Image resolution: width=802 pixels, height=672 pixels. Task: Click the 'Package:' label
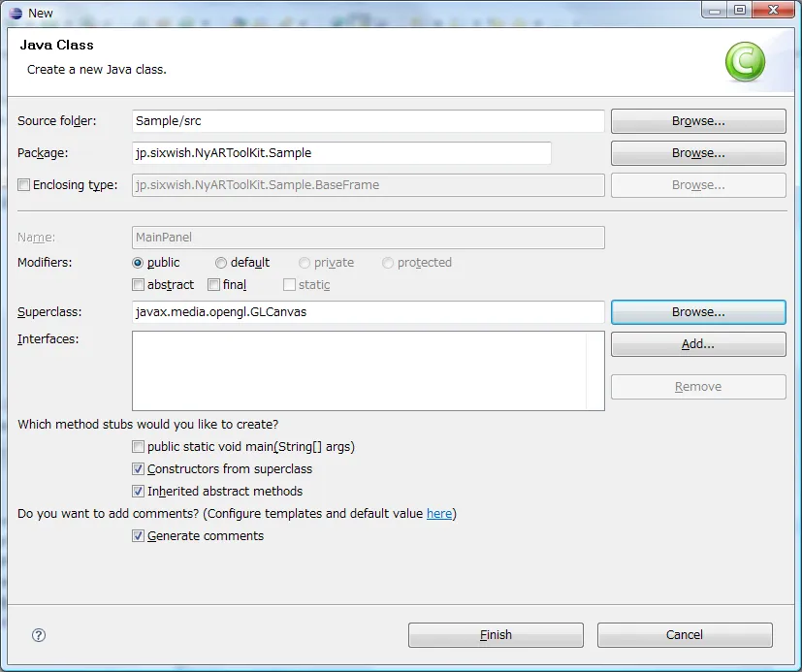43,153
